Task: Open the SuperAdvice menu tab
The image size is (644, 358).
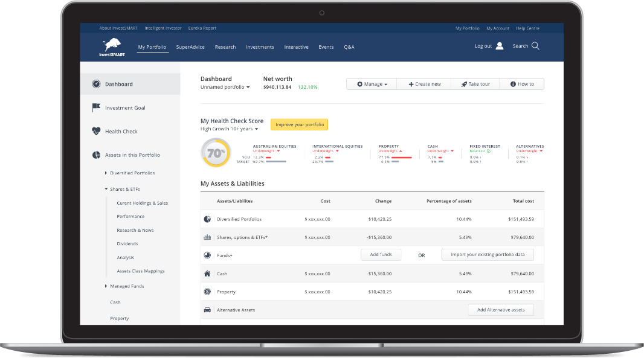Action: pos(190,47)
